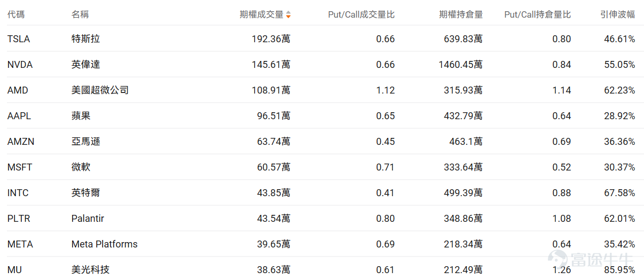This screenshot has height=279, width=644.
Task: Click PLTR put/call position ratio 1.08
Action: click(562, 219)
